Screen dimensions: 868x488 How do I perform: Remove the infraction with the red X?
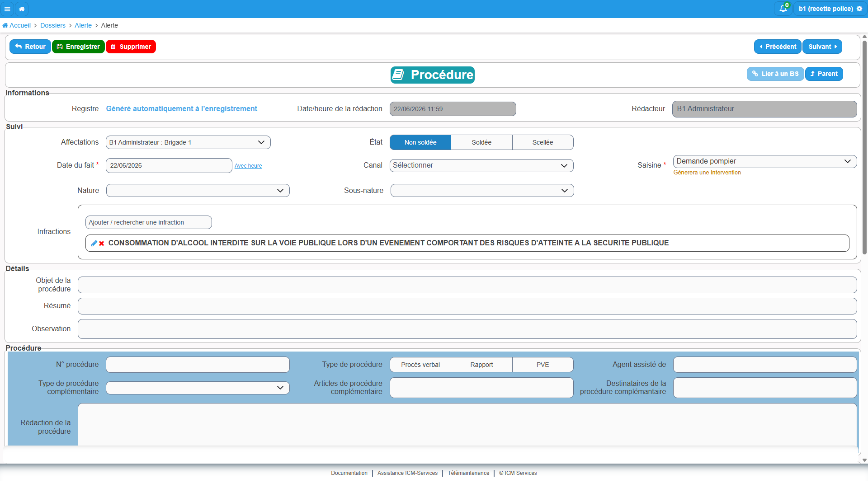coord(102,243)
